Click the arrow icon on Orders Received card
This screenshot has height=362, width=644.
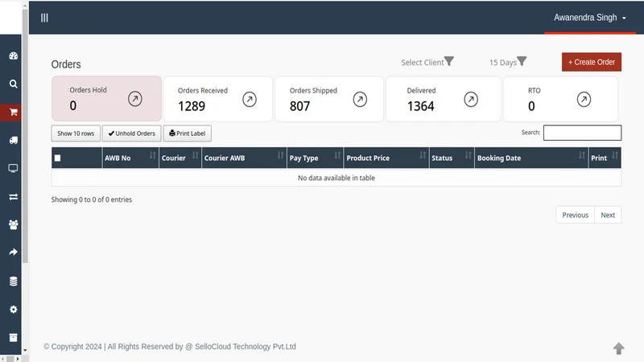(x=250, y=99)
